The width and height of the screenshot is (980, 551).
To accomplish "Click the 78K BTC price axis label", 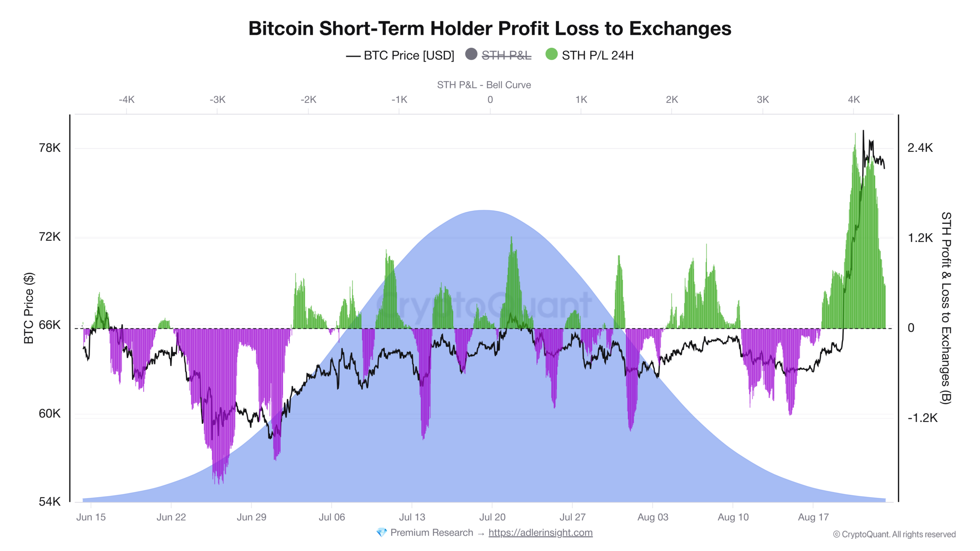I will [x=49, y=148].
